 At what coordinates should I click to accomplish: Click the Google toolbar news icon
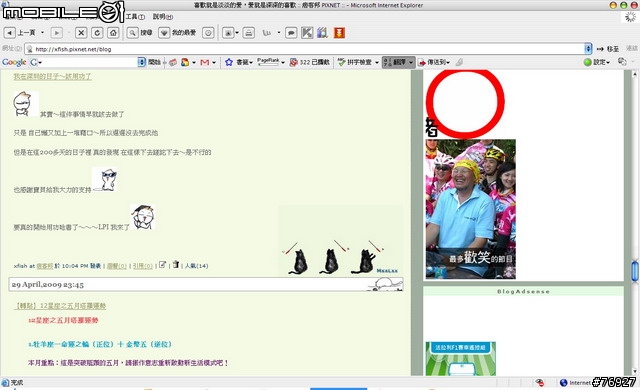click(x=173, y=62)
